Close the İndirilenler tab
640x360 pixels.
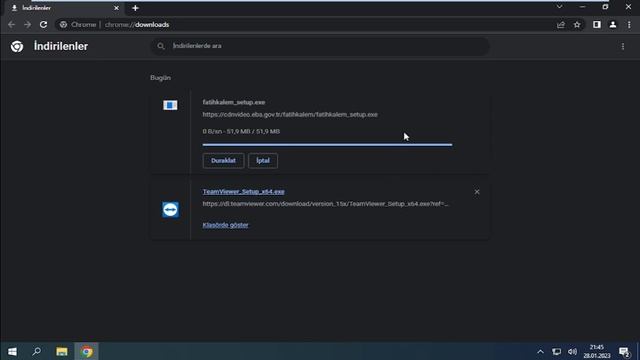(x=116, y=8)
